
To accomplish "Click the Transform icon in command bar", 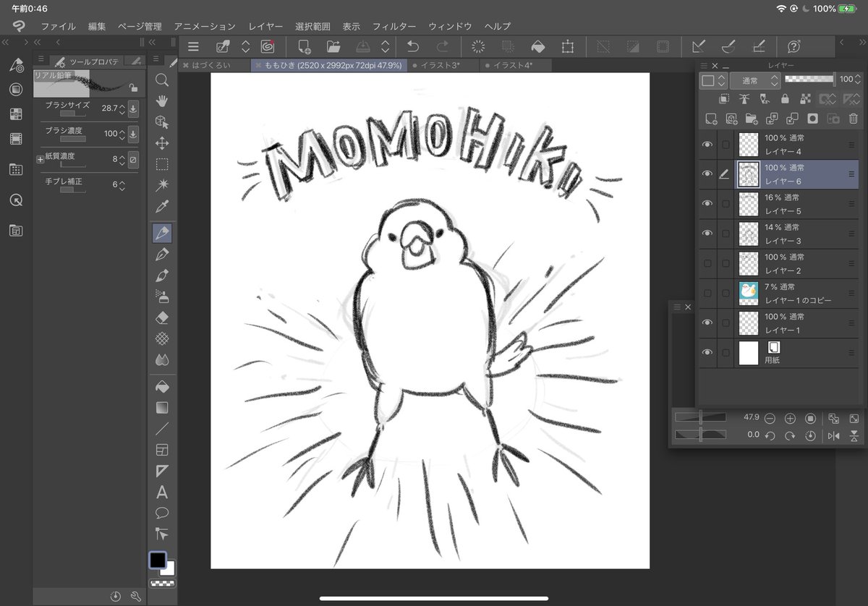I will click(x=568, y=47).
